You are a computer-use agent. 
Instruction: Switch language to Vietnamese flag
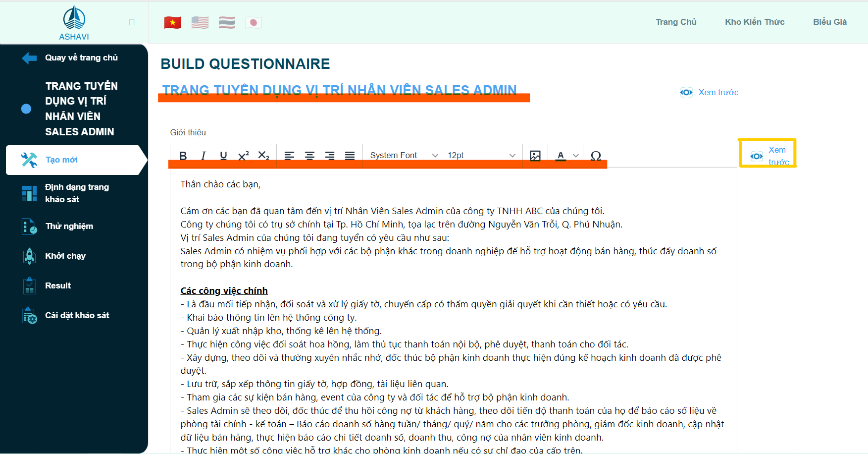[x=173, y=22]
